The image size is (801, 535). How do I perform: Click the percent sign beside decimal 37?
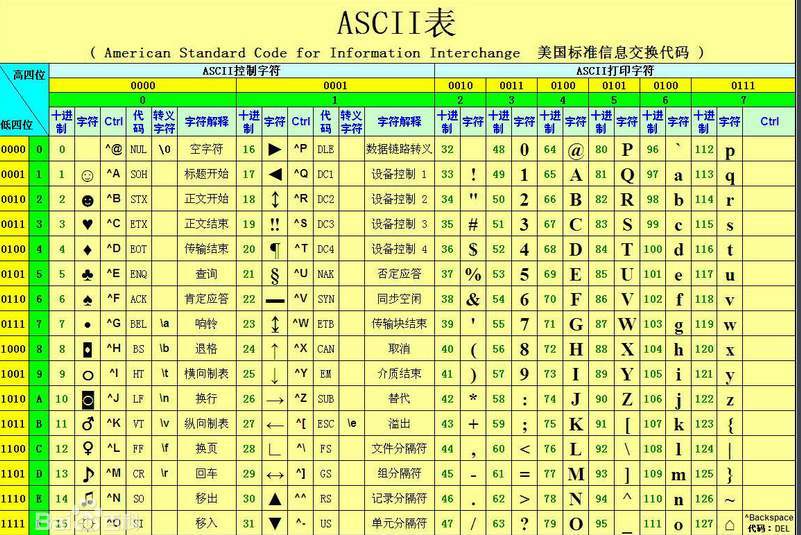473,275
